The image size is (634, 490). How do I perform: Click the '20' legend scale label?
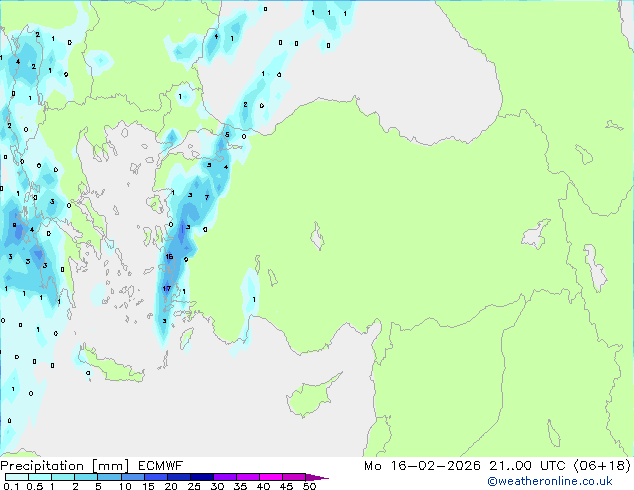[171, 486]
